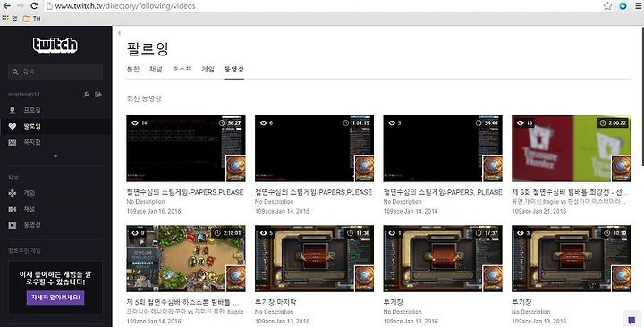Switch to the 채널 tab

click(x=156, y=70)
